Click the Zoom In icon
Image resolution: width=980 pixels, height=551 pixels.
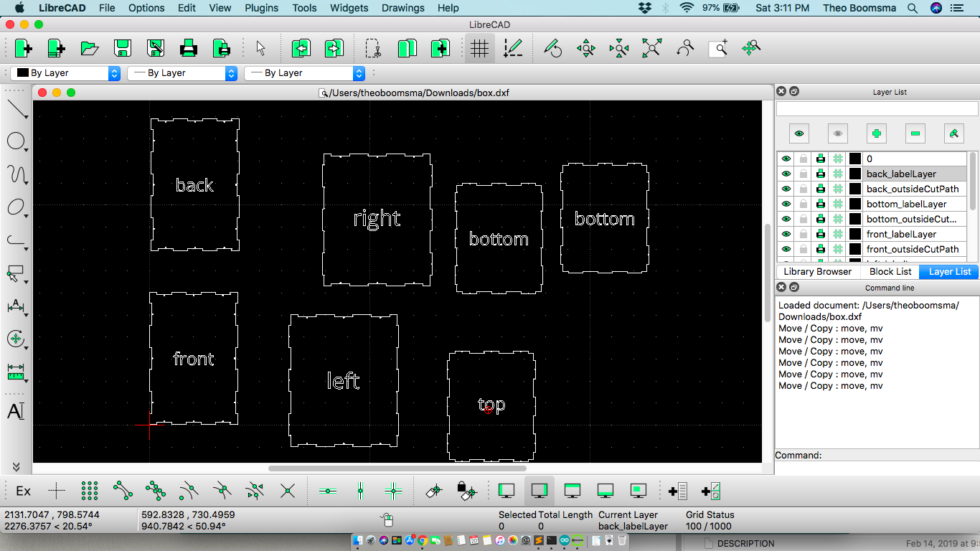pos(586,48)
